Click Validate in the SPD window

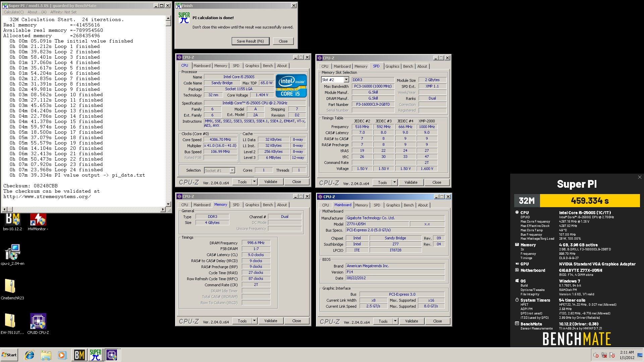coord(411,182)
